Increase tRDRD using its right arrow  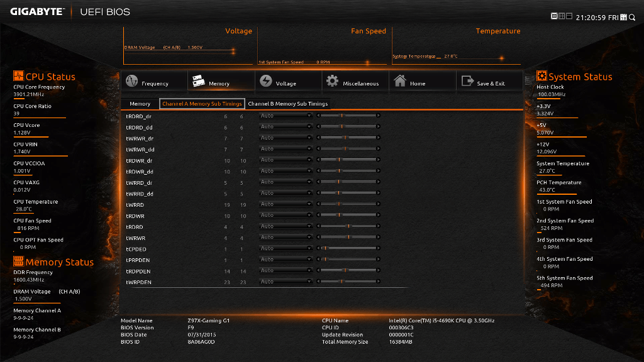coord(378,226)
